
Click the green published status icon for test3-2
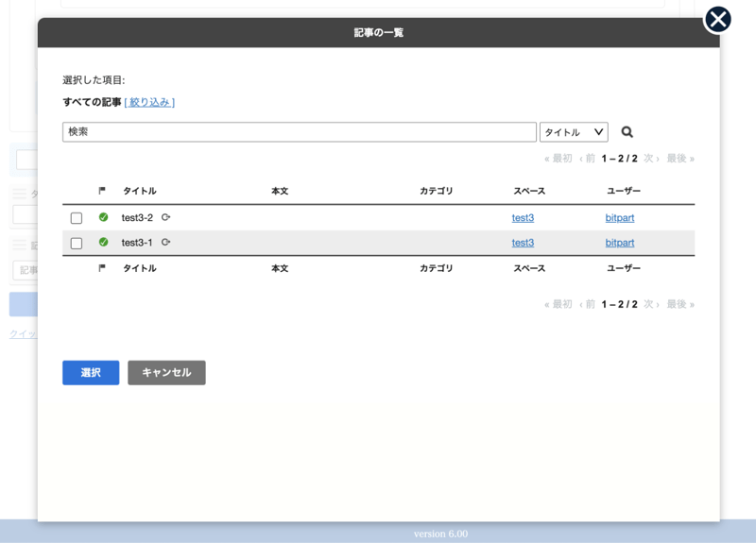[x=103, y=217]
